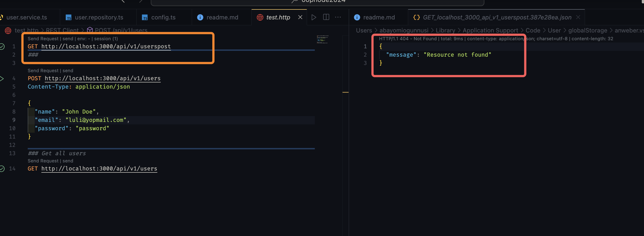Open readme.md tab in the right editor group
This screenshot has height=236, width=644.
pos(379,17)
